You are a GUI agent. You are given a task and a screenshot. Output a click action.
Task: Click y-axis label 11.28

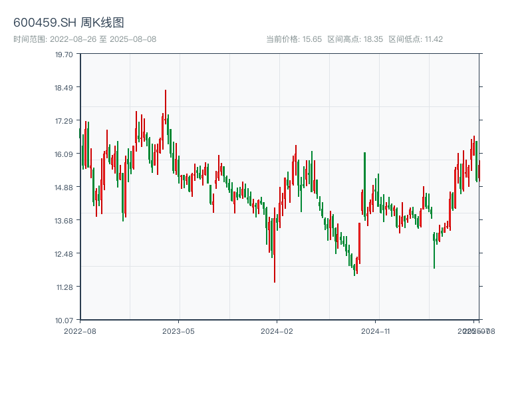(65, 287)
